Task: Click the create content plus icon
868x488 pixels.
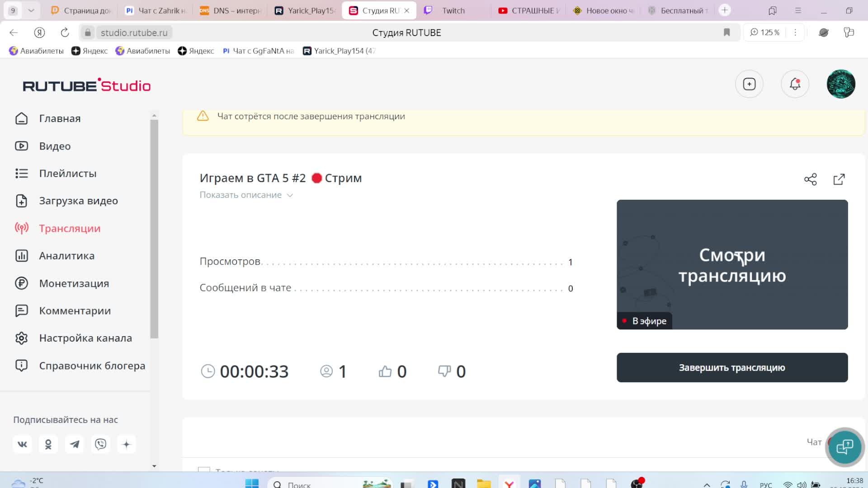Action: 749,84
